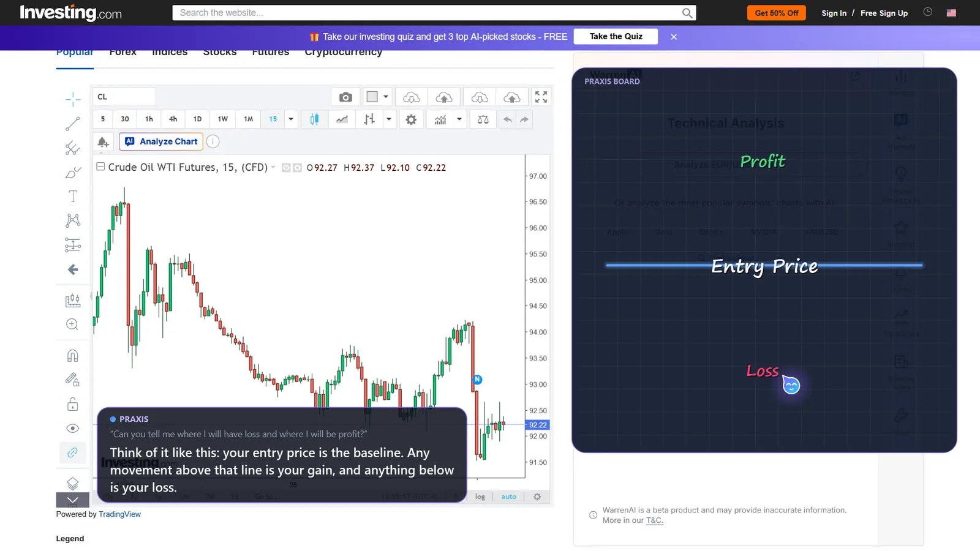This screenshot has height=551, width=980.
Task: Toggle hide all drawings eye icon
Action: pos(72,429)
